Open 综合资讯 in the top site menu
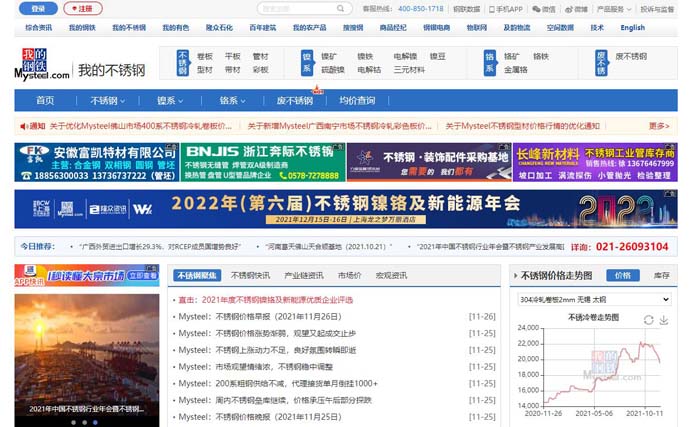 (x=38, y=28)
